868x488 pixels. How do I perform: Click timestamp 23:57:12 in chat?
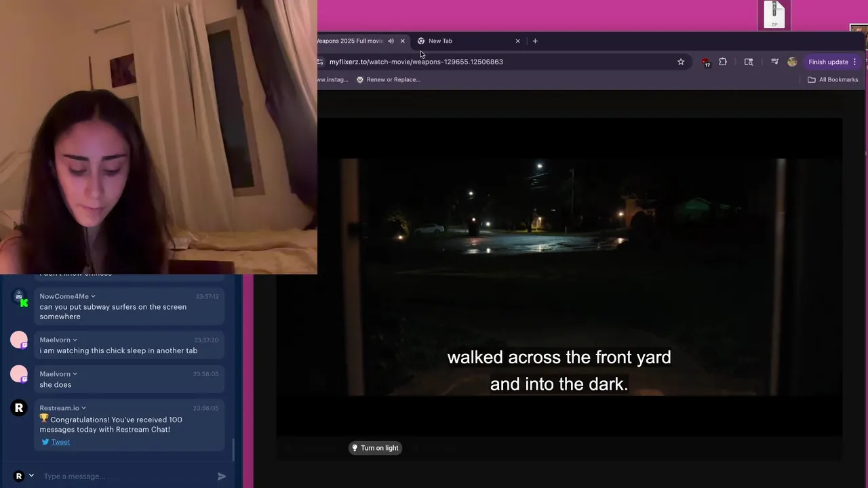click(207, 297)
